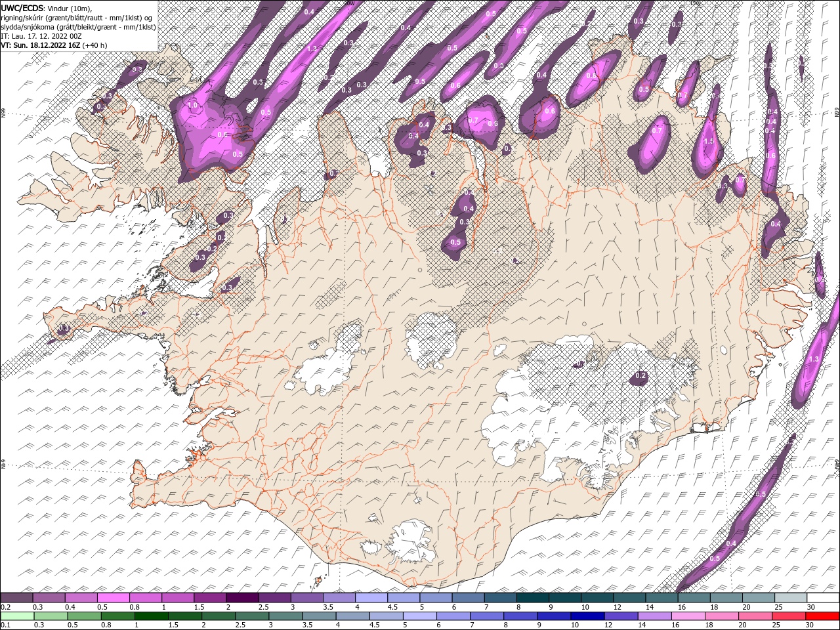This screenshot has height=630, width=840.
Task: Click the 0.3–0.4 swatch in upper legend row
Action: point(49,598)
